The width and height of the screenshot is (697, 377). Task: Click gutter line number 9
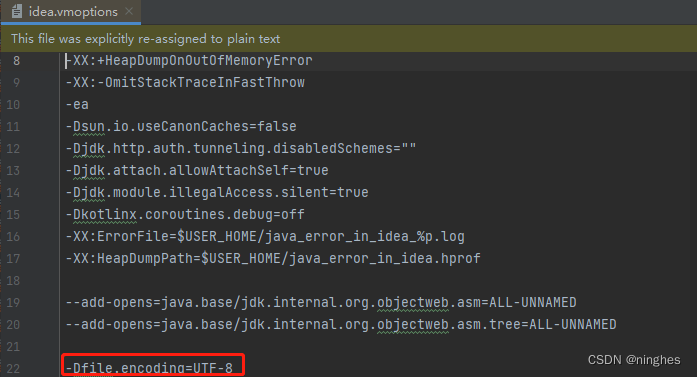16,82
